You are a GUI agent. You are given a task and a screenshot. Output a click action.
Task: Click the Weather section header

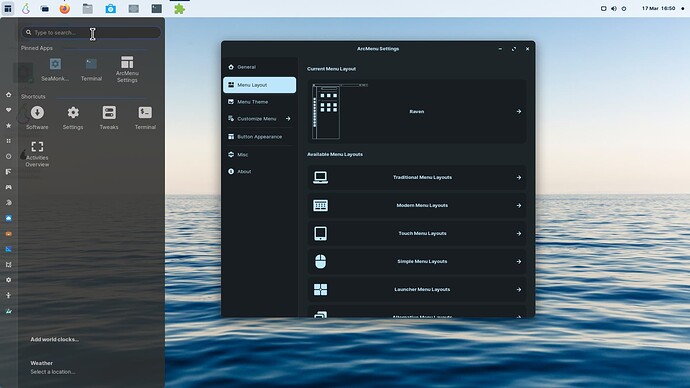coord(41,363)
